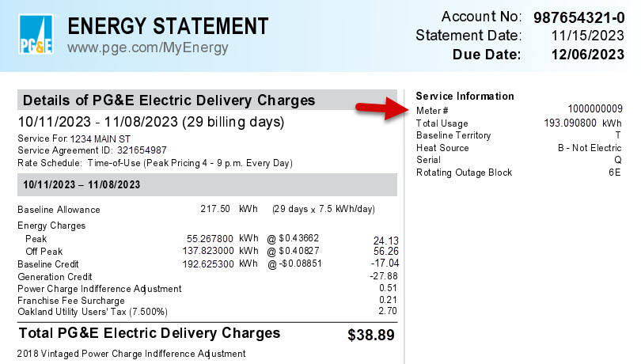
Task: Click the Heat Source value B - Not Electric
Action: (x=590, y=148)
